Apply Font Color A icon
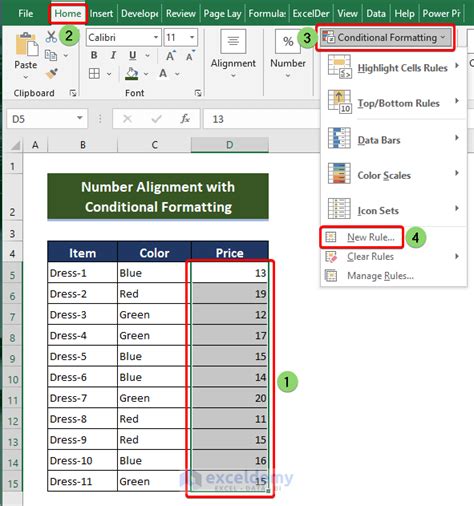This screenshot has height=506, width=474. (x=163, y=73)
